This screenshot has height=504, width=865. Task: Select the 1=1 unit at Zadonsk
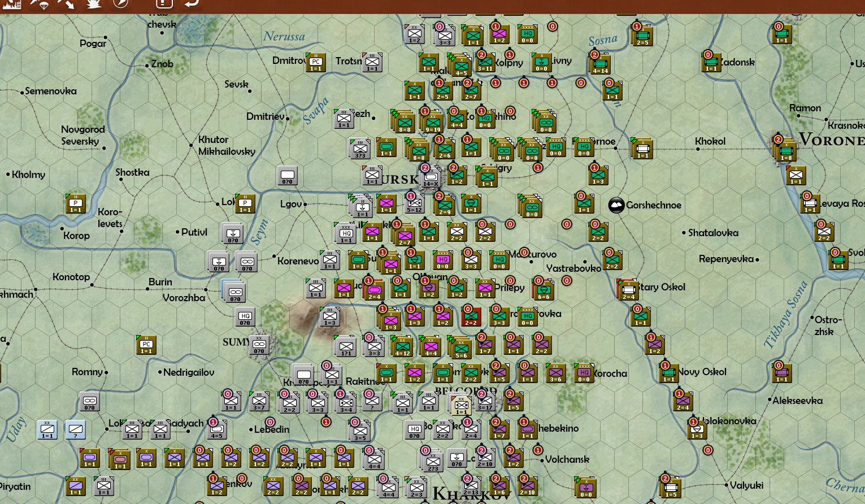711,62
